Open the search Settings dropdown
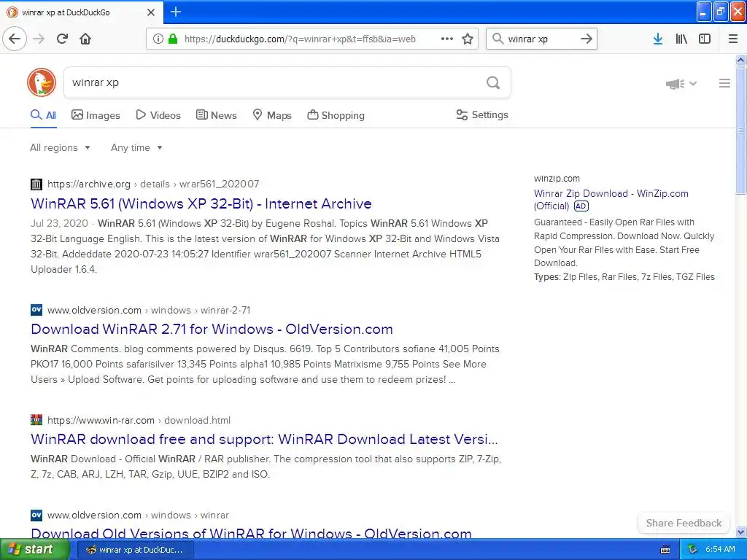747x560 pixels. pos(482,114)
